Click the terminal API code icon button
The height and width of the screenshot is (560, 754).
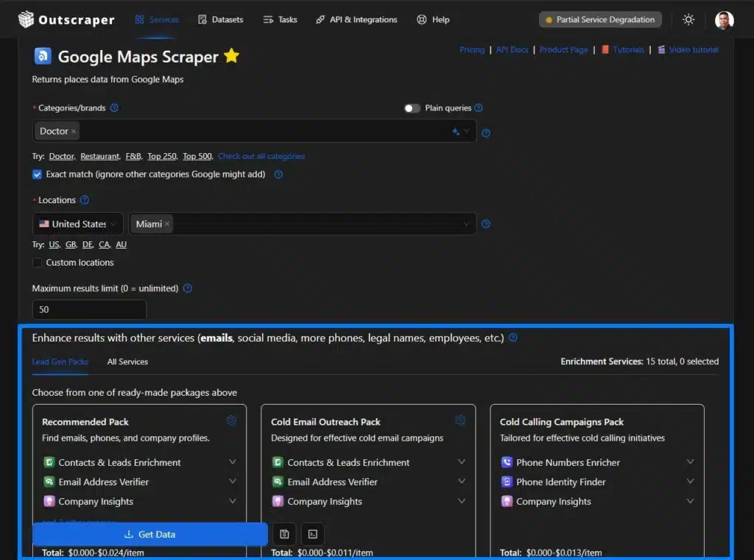pos(312,534)
